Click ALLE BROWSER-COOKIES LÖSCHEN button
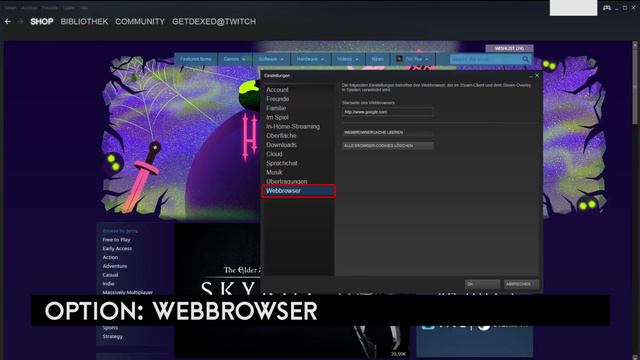The image size is (640, 360). (387, 146)
